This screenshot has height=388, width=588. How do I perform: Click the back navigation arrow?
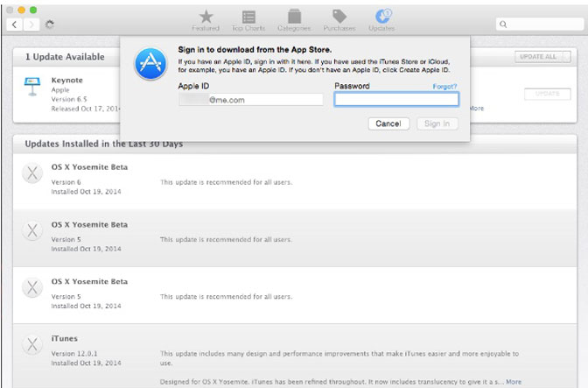click(x=14, y=25)
